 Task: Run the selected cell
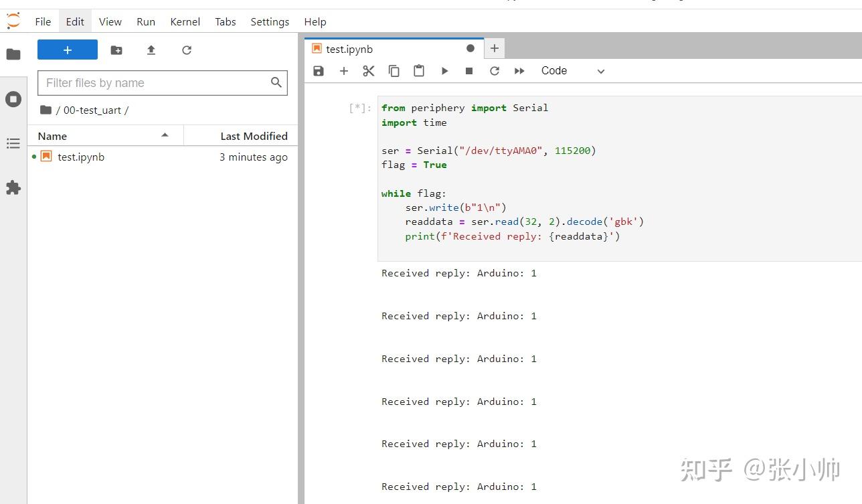(x=444, y=71)
